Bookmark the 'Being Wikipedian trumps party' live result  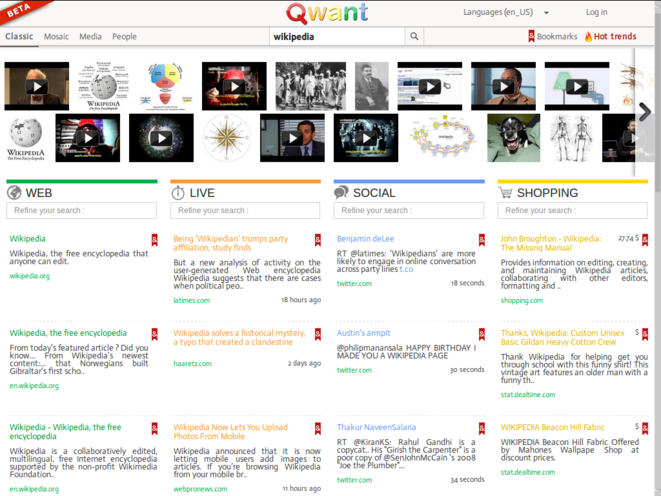tap(318, 240)
